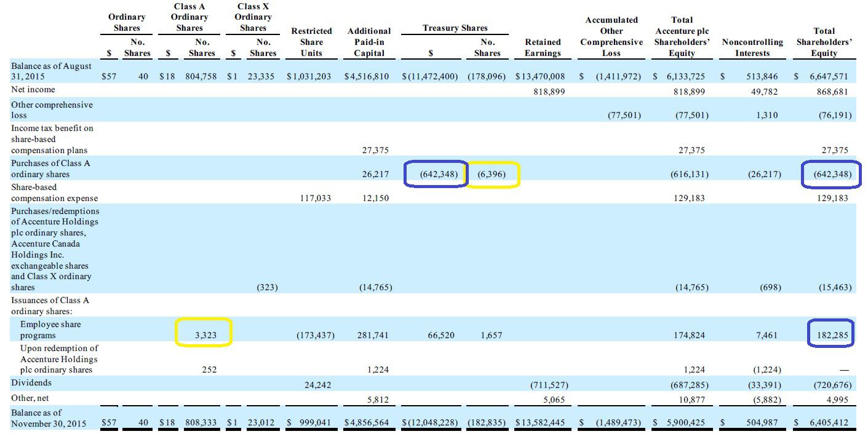
Task: Click the "Balance as of November 30, 2015" label
Action: coord(49,418)
